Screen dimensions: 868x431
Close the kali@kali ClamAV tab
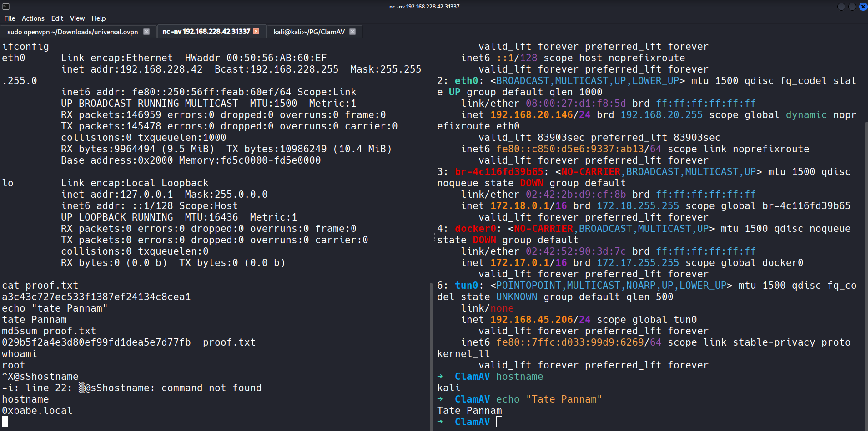(x=352, y=31)
